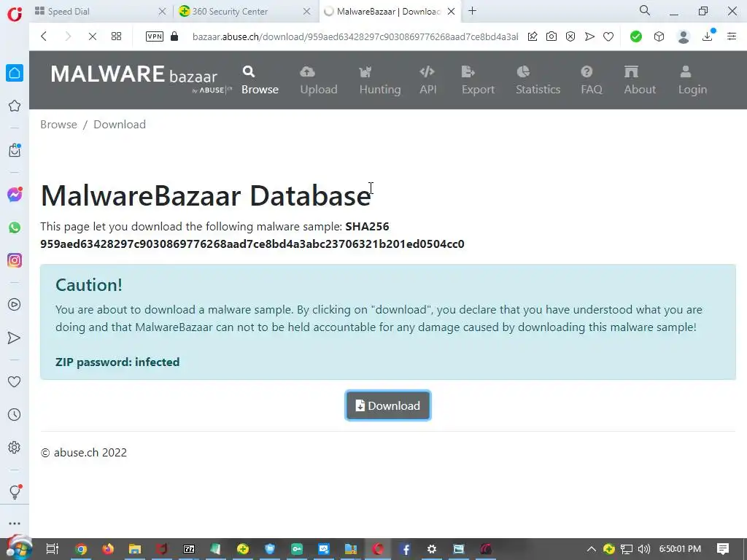Viewport: 747px width, 560px height.
Task: Open sidebar settings gear icon
Action: point(15,448)
